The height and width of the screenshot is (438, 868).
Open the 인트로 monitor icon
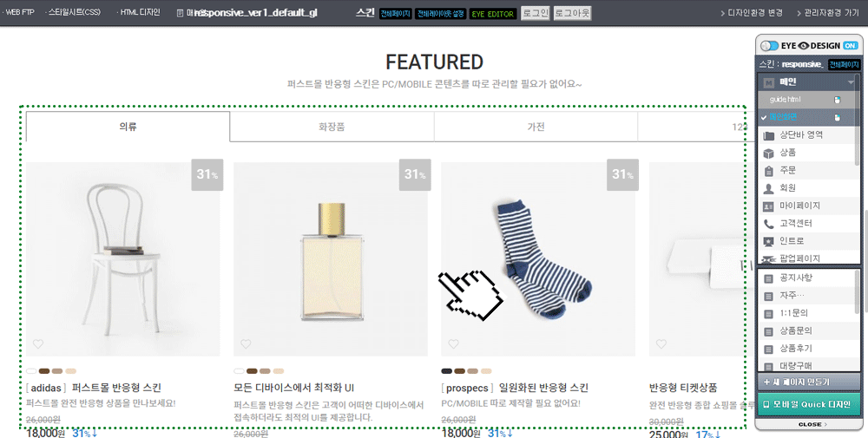(x=768, y=242)
